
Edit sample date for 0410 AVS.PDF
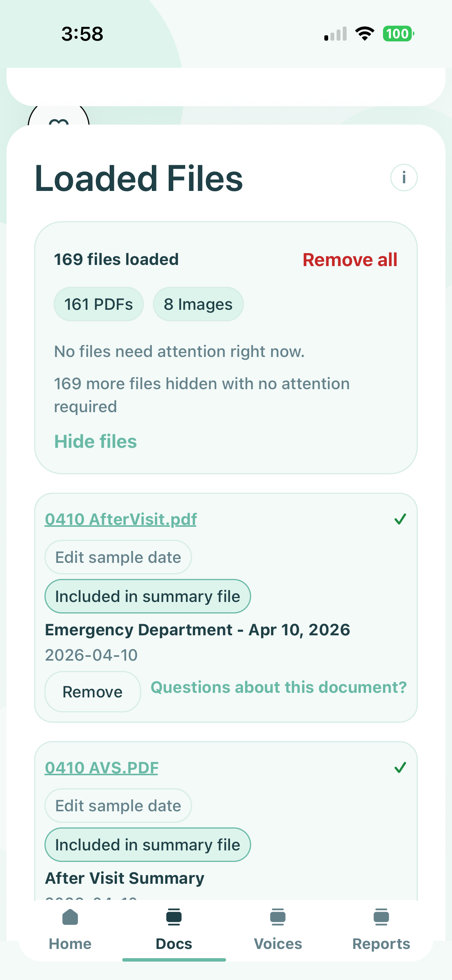(x=118, y=806)
